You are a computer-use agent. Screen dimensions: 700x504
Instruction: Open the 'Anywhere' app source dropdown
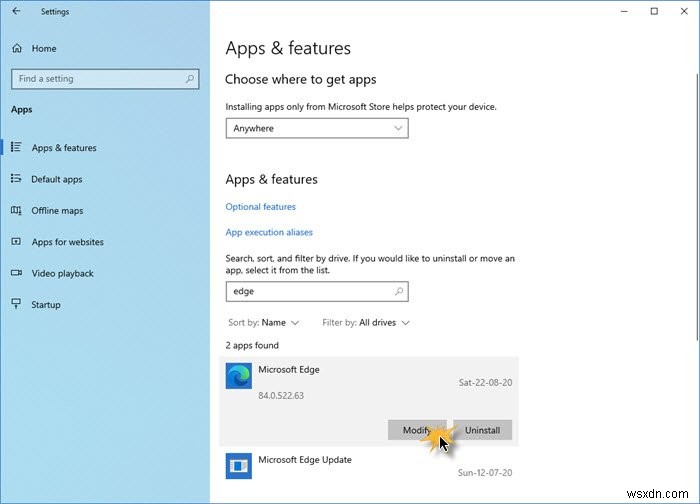(317, 129)
